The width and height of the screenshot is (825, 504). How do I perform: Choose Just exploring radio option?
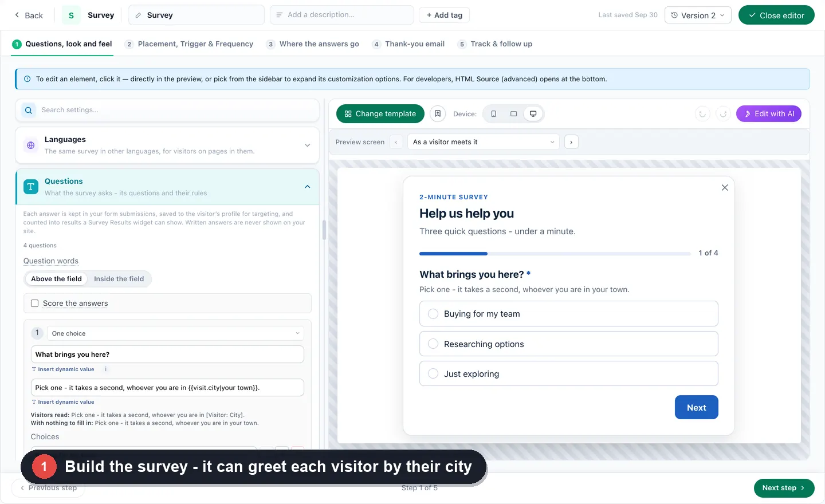pos(433,373)
